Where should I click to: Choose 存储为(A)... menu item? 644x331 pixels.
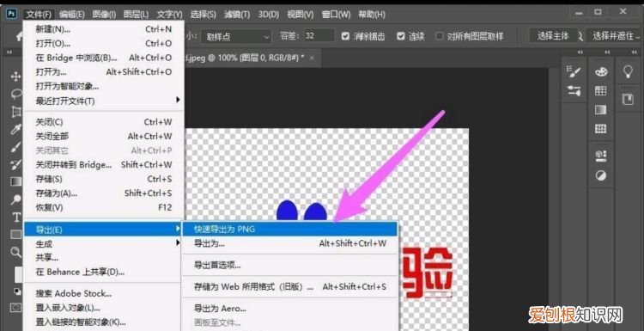pyautogui.click(x=103, y=193)
